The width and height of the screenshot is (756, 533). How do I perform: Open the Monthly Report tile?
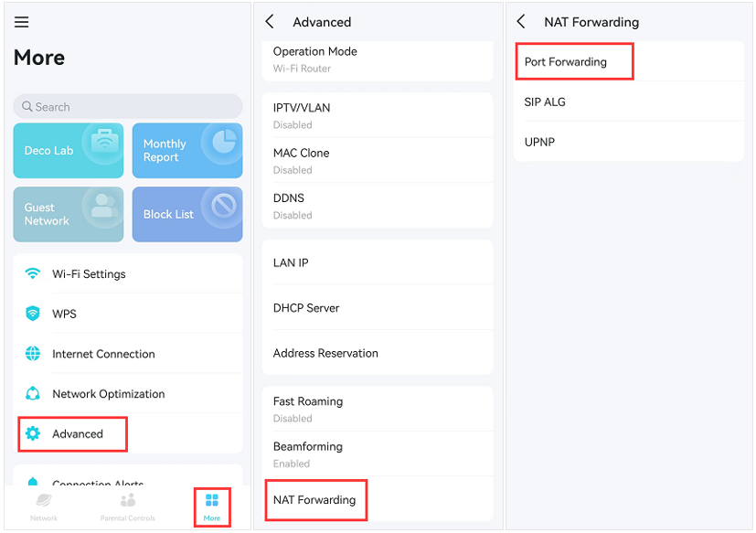[x=186, y=149]
